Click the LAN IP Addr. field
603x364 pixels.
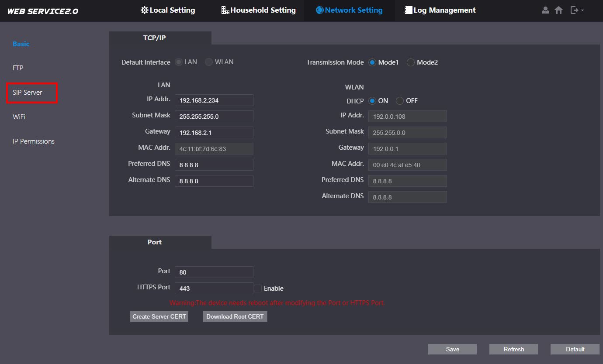tap(214, 100)
